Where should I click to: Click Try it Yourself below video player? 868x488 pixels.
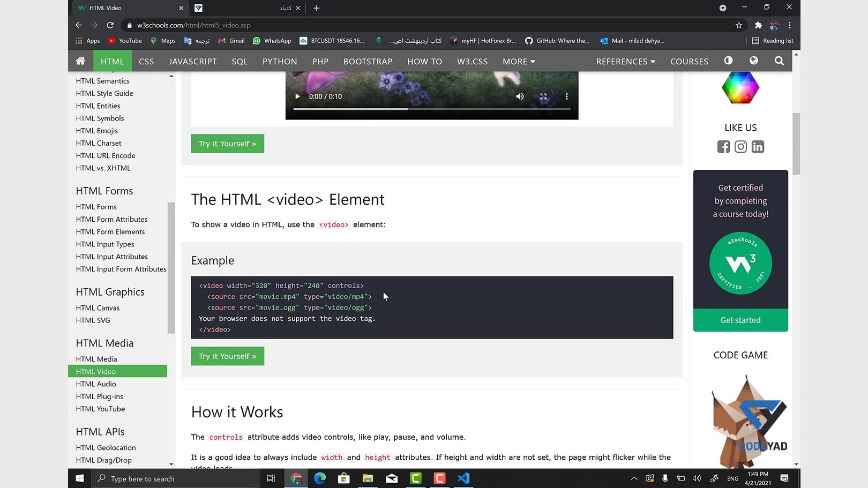[228, 144]
